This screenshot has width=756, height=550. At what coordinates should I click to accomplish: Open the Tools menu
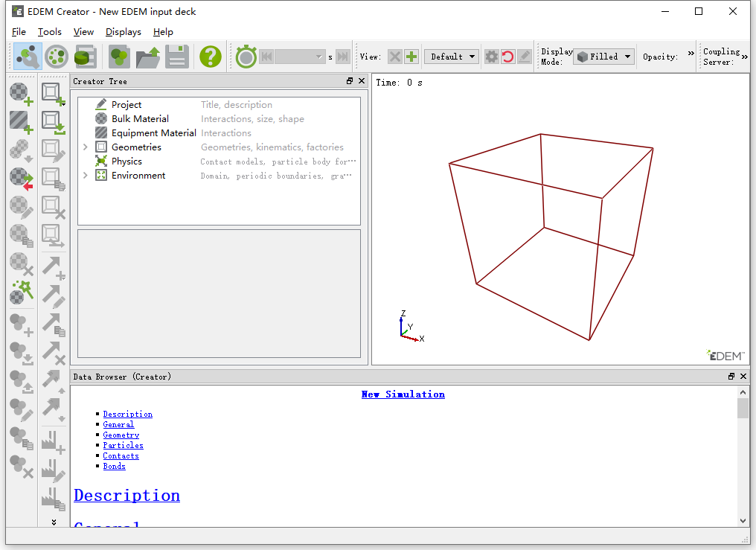coord(50,32)
